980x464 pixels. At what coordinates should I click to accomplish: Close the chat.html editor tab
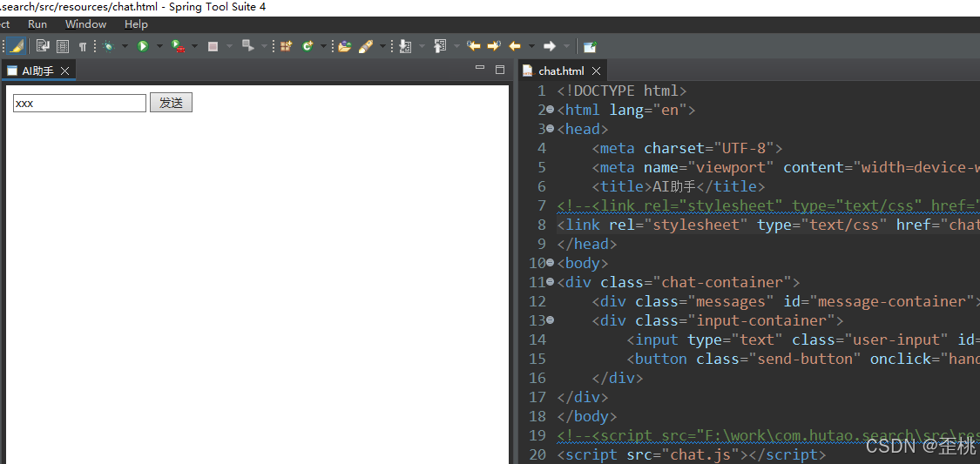(x=596, y=71)
